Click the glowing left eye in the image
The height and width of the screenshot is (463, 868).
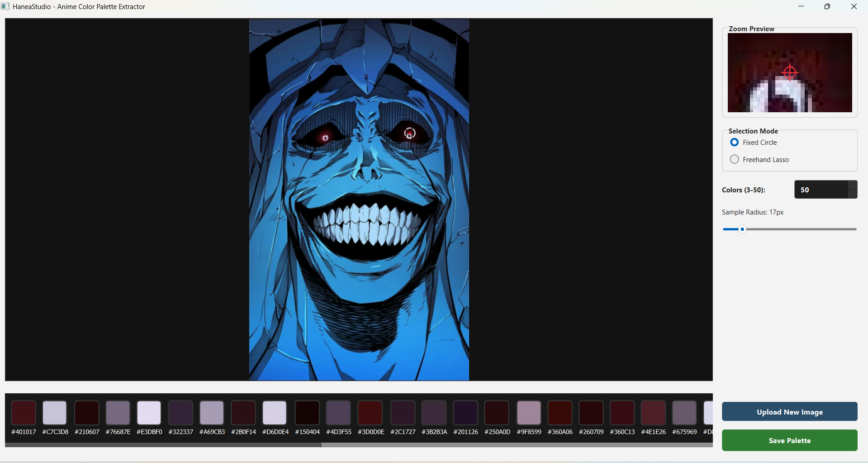tap(325, 138)
